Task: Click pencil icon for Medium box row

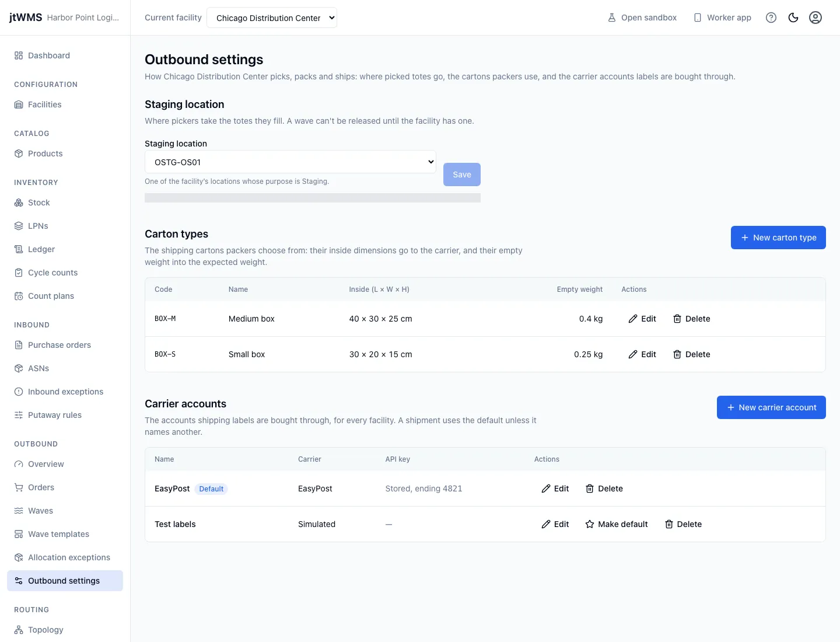Action: 633,319
